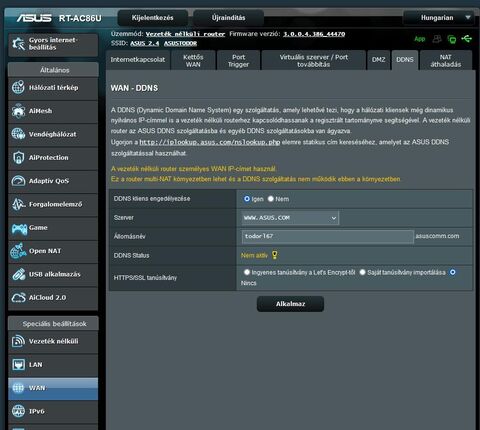
Task: Click the Kijelentkezés logout button
Action: [153, 18]
